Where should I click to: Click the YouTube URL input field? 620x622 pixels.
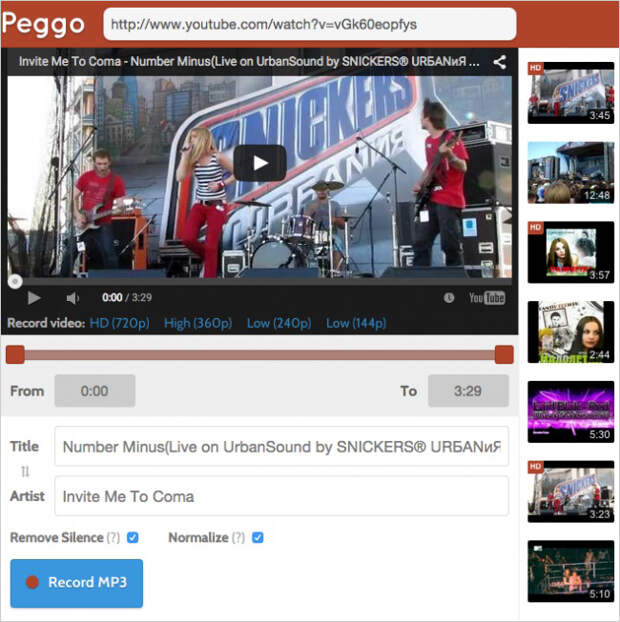pos(310,25)
